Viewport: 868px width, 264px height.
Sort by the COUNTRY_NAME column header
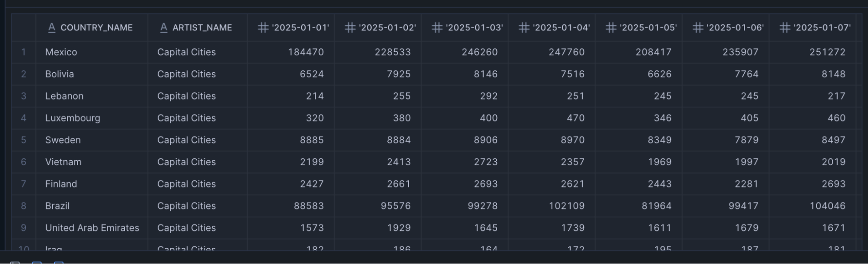tap(96, 28)
